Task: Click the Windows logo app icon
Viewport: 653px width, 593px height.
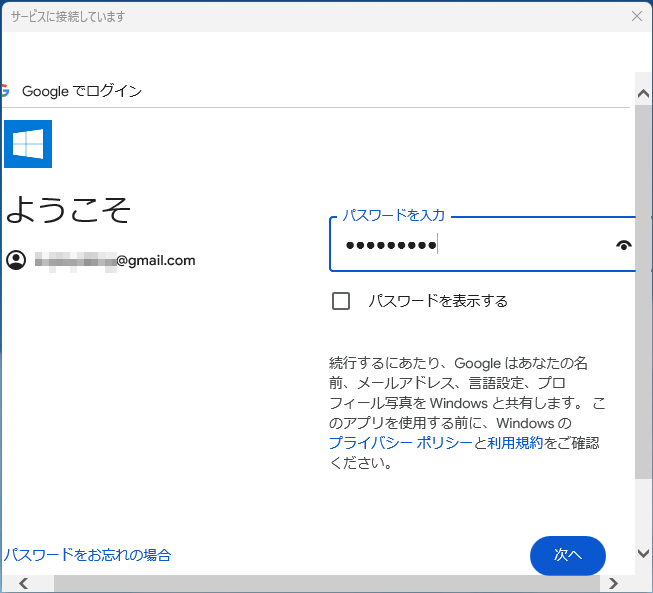Action: tap(28, 144)
